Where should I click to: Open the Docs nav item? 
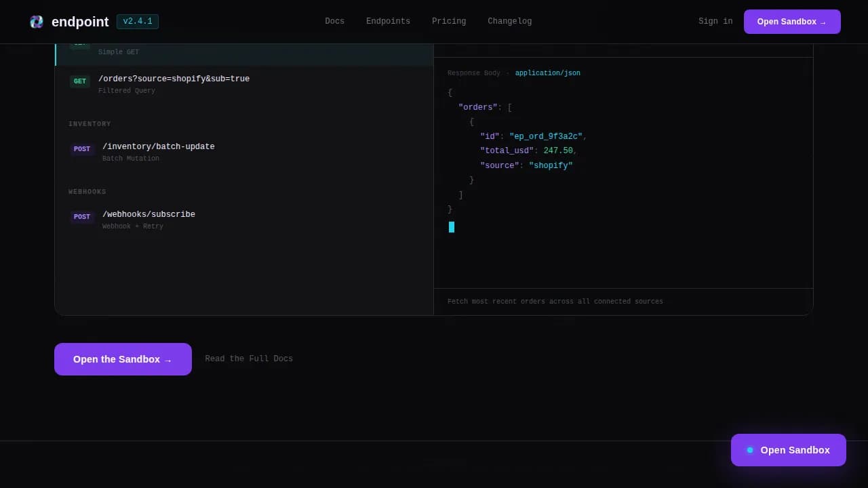(335, 22)
